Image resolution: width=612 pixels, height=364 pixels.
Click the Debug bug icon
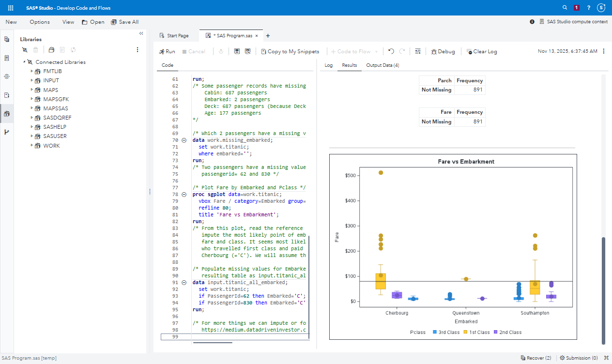point(434,51)
